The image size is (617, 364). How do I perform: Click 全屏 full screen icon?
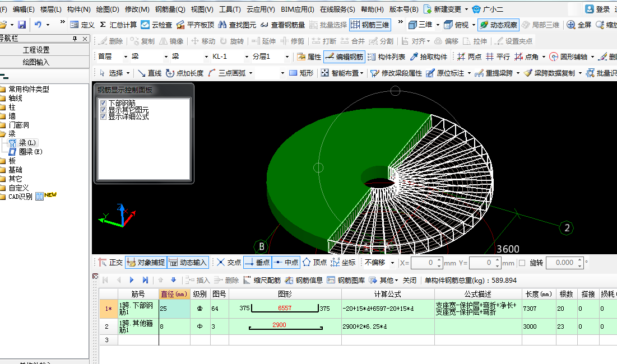(579, 25)
